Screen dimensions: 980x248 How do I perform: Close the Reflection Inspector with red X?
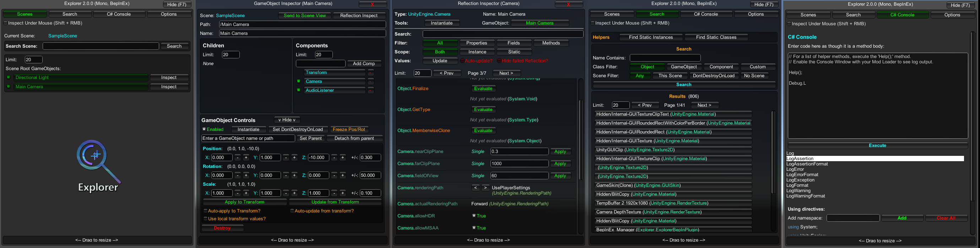pos(568,4)
